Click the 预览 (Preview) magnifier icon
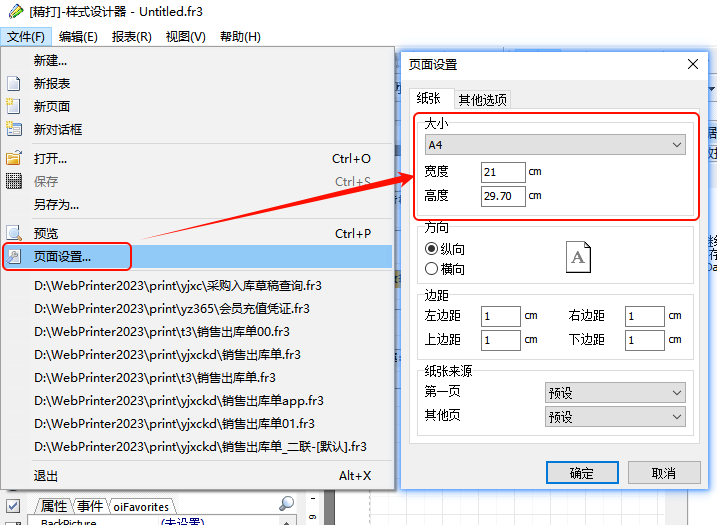The image size is (717, 525). [14, 233]
